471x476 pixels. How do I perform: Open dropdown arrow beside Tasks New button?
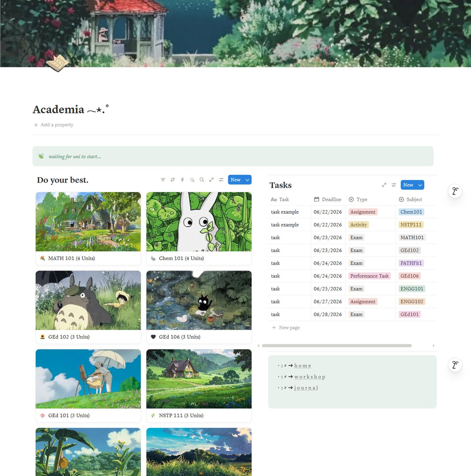click(x=420, y=185)
